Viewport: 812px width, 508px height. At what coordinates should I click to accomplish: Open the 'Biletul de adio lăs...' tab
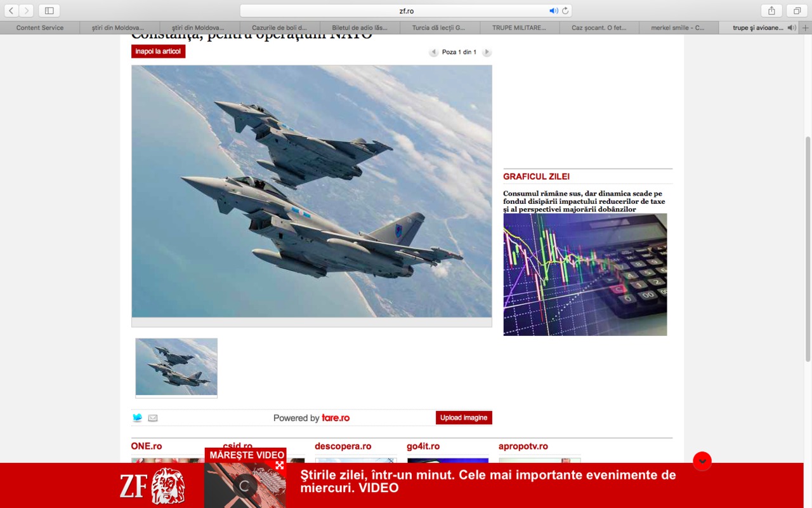[x=360, y=28]
